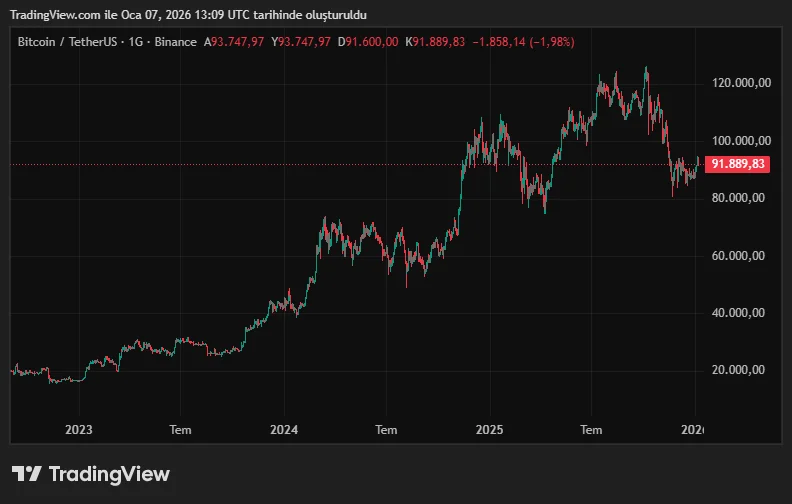
Task: Click the low value D91.600,00 in legend
Action: (368, 41)
